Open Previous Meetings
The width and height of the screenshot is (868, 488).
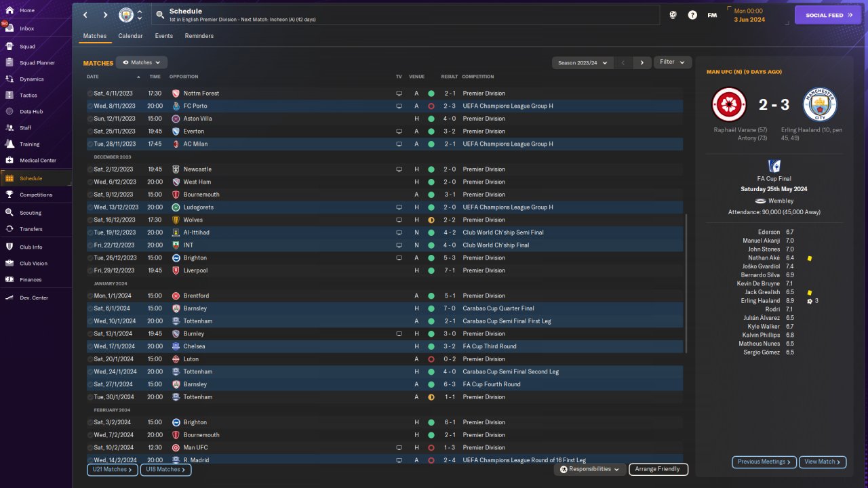[764, 462]
